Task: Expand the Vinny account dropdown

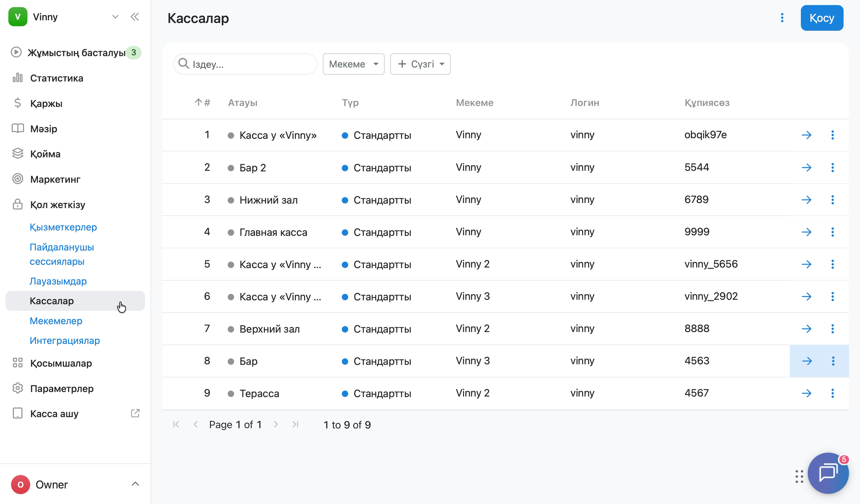Action: click(x=115, y=17)
